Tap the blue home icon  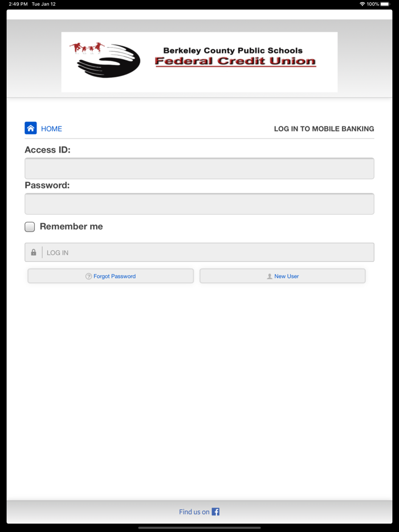point(31,128)
